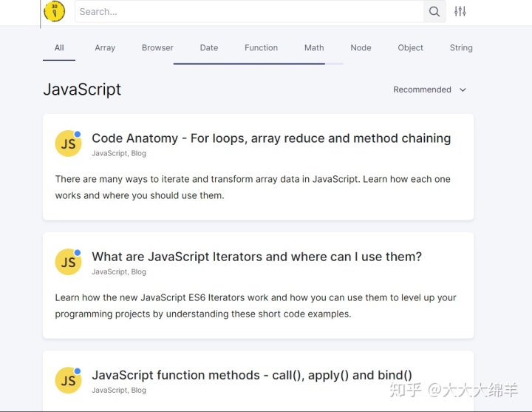Click the magnifier search button

click(x=434, y=12)
